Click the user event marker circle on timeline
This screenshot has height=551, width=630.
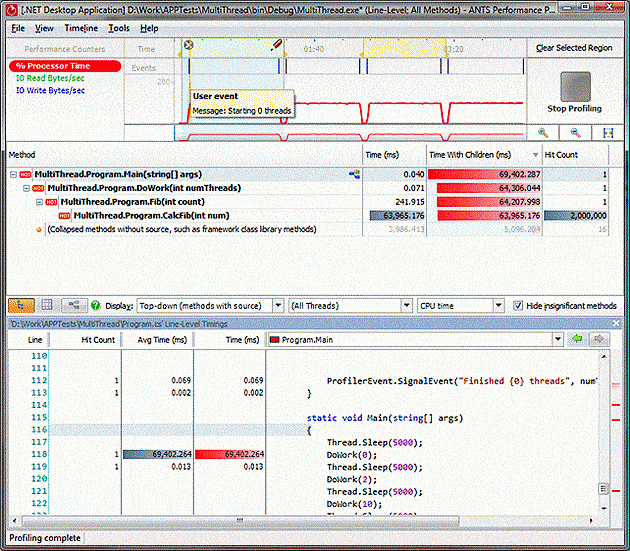[188, 45]
